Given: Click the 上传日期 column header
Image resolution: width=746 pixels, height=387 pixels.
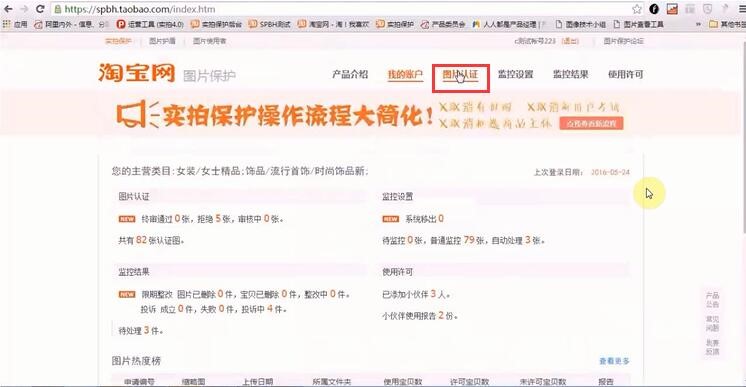Looking at the screenshot, I should coord(258,382).
